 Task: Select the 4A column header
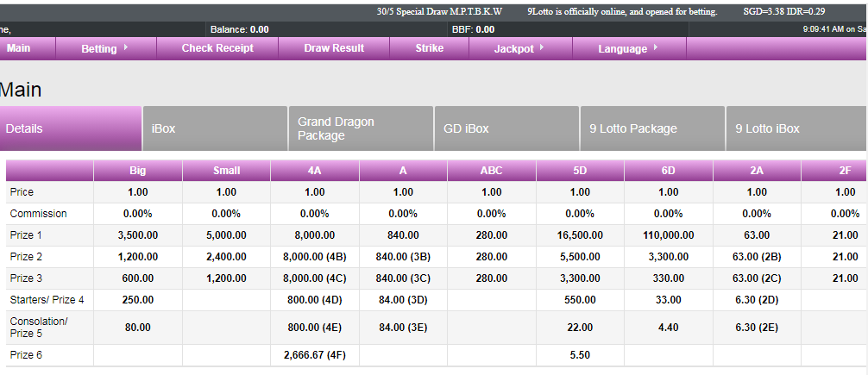tap(315, 171)
